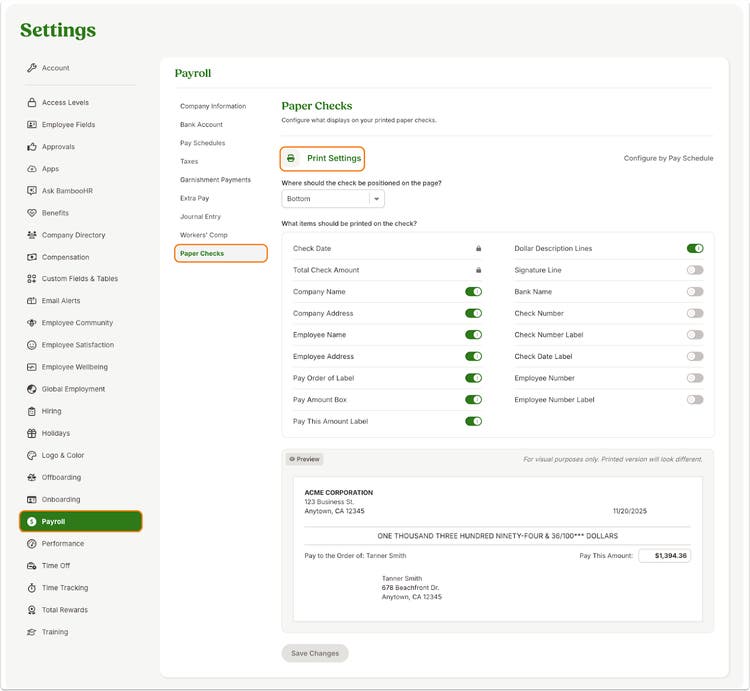Select Taxes in the payroll menu

click(189, 161)
